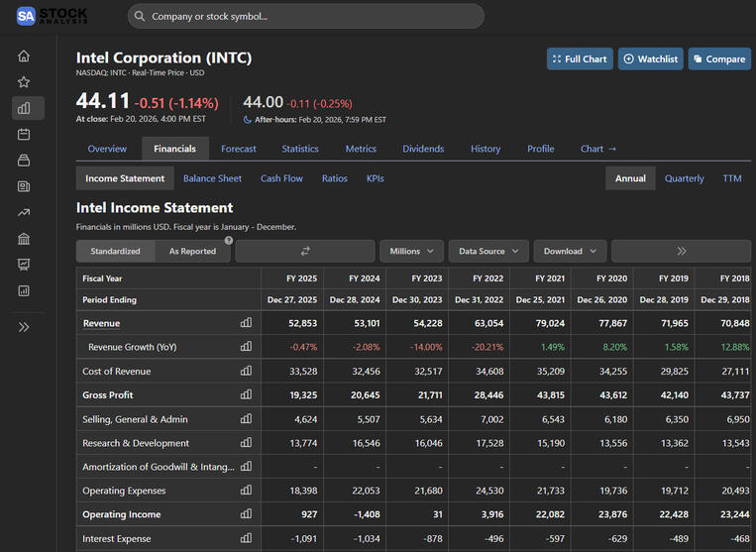Image resolution: width=756 pixels, height=552 pixels.
Task: Click the Dec 31, 2022 period ending cell
Action: pos(479,300)
